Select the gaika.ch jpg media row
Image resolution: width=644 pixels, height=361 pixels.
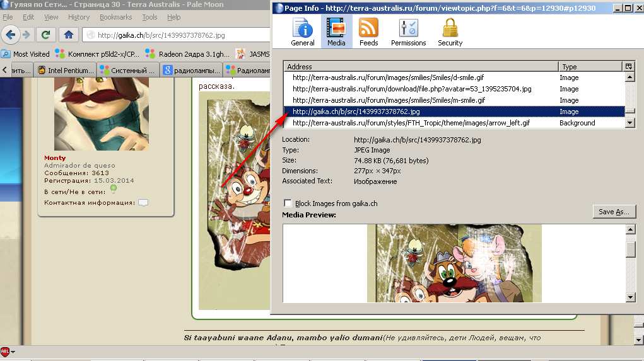pos(454,112)
